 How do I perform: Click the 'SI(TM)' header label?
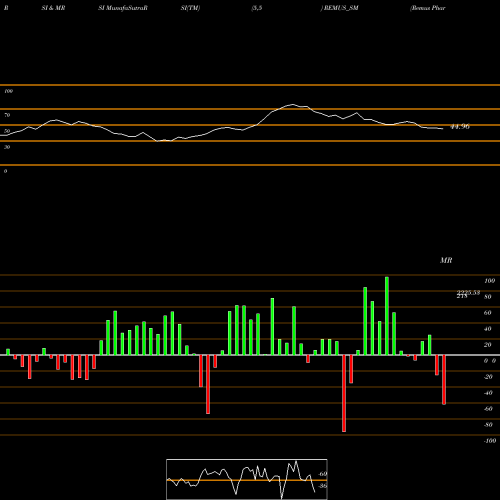(190, 8)
